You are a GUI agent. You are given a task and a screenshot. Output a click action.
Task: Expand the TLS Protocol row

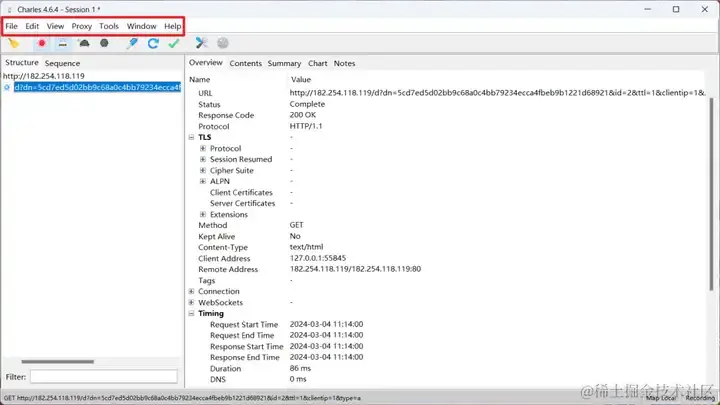tap(203, 148)
